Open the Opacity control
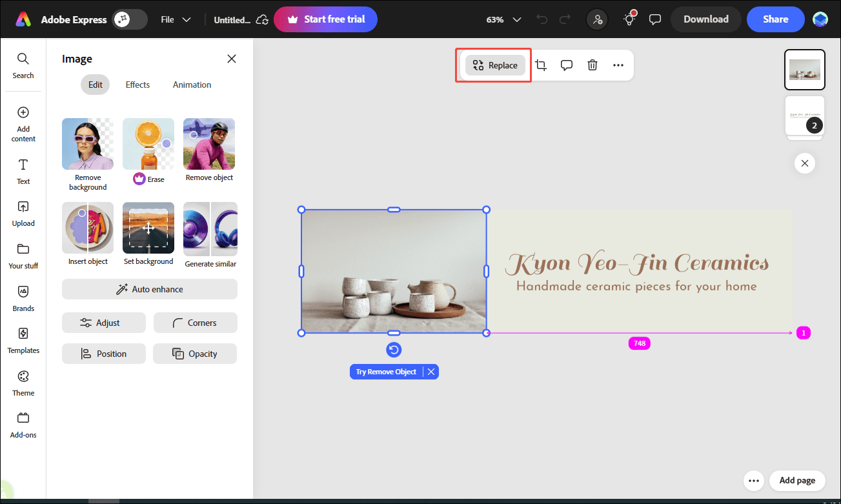The width and height of the screenshot is (841, 504). click(194, 354)
